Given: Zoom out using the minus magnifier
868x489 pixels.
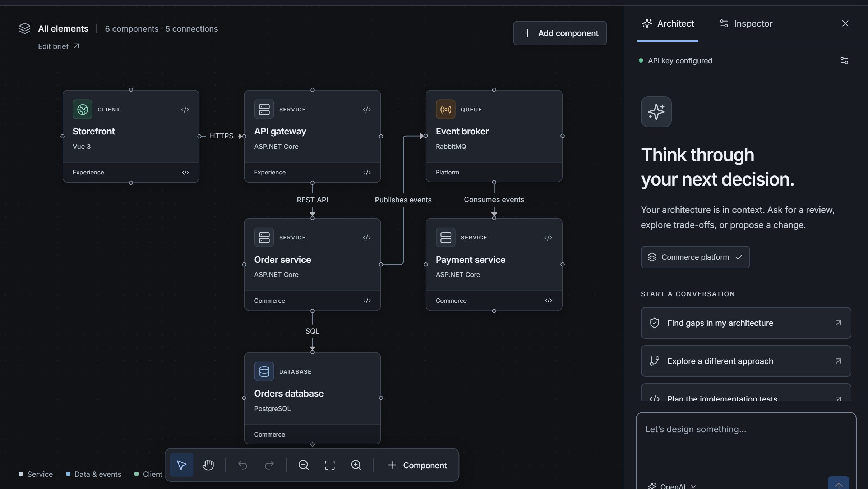Looking at the screenshot, I should tap(304, 465).
